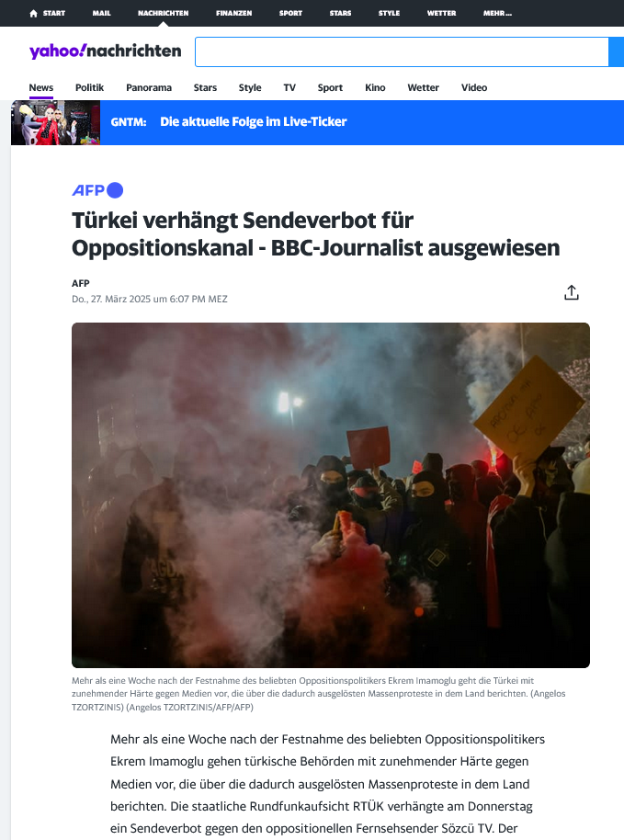Open the Live-Ticker headline link in the banner

(x=254, y=122)
